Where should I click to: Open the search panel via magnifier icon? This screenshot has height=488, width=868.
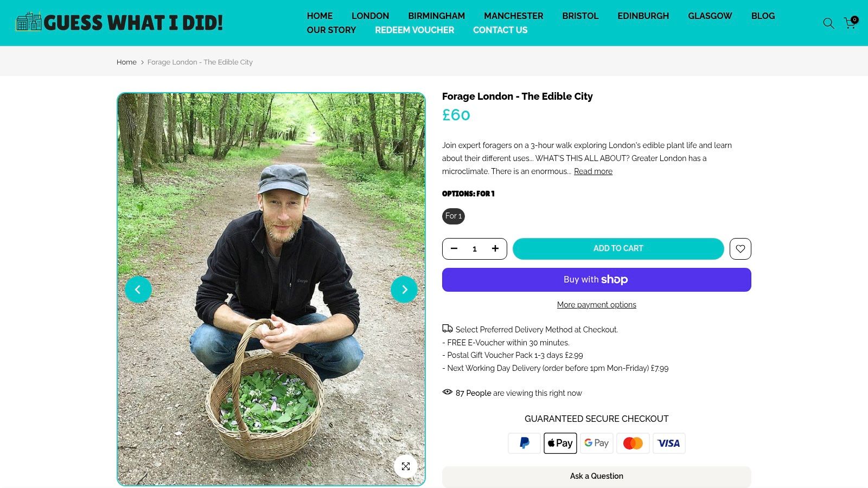(828, 23)
